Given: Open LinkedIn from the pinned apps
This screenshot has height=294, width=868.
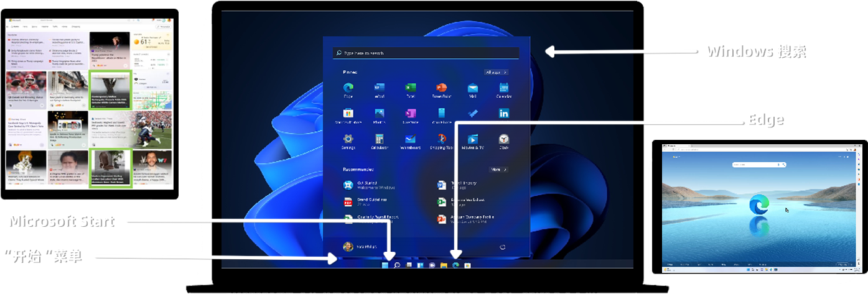Looking at the screenshot, I should (x=504, y=113).
